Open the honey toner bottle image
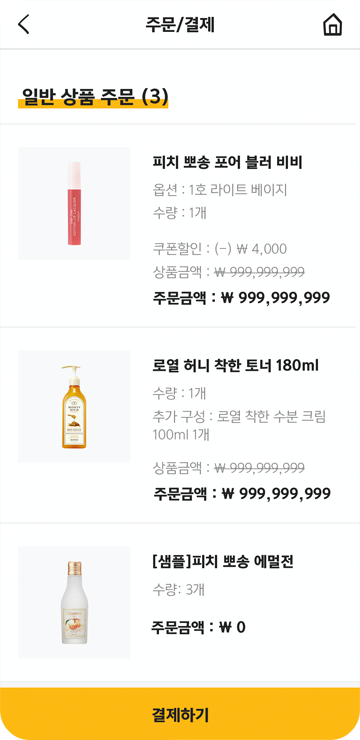360x740 pixels. (x=74, y=406)
